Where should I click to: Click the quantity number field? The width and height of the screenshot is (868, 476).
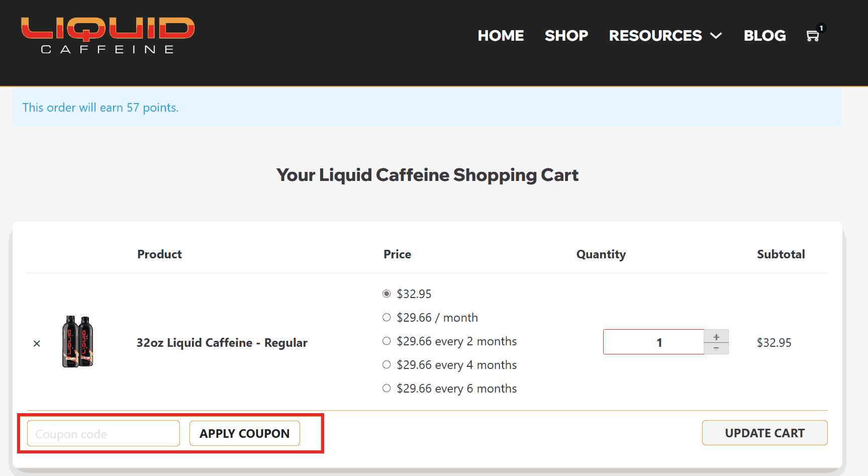pyautogui.click(x=653, y=342)
